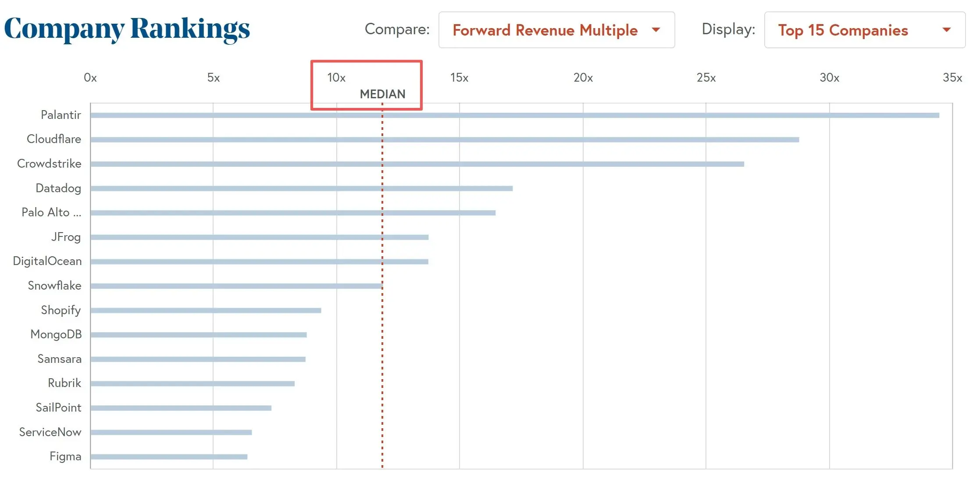This screenshot has height=491, width=980.
Task: Click the Palantir company label
Action: [x=61, y=115]
